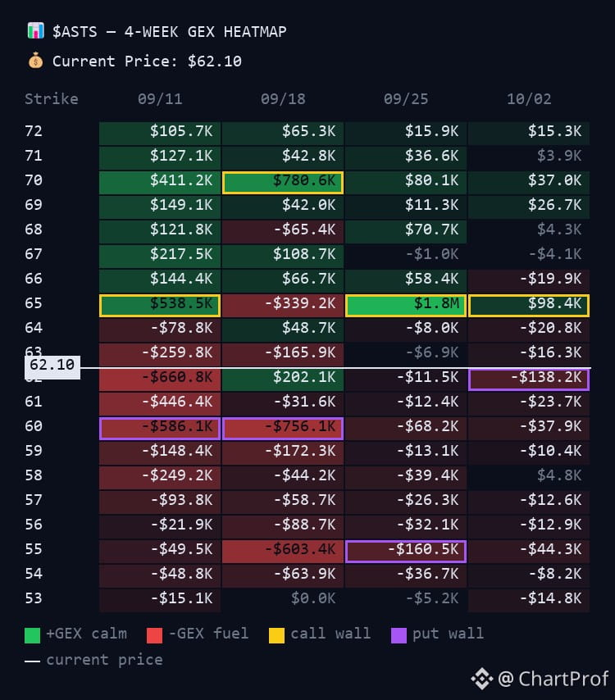Click the Binance logo icon near ChartProf
Image resolution: width=615 pixels, height=700 pixels.
[481, 679]
